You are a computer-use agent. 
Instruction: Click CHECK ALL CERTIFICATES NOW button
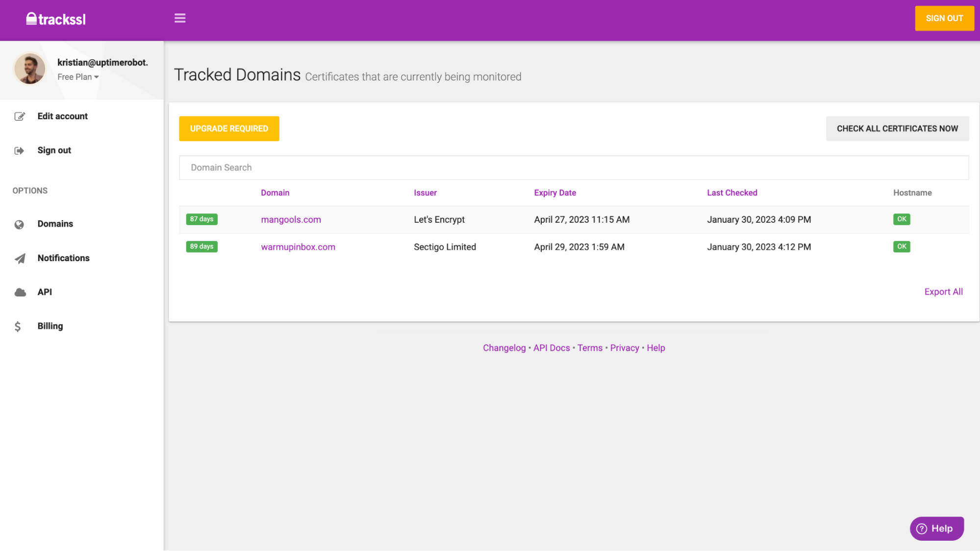(x=897, y=129)
